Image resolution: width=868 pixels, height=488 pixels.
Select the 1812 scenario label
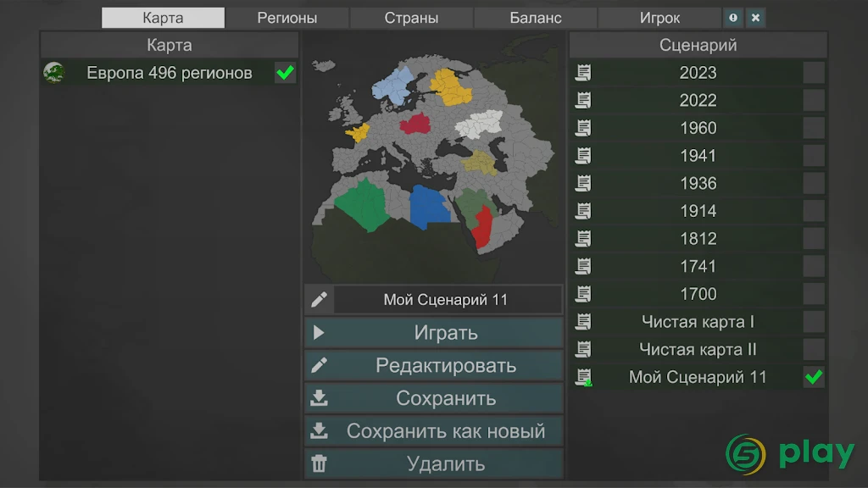[x=698, y=238]
